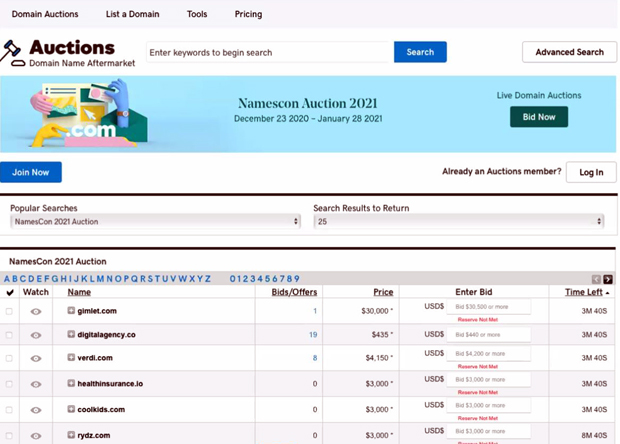The width and height of the screenshot is (620, 444).
Task: Focus the keyword search field
Action: (x=270, y=52)
